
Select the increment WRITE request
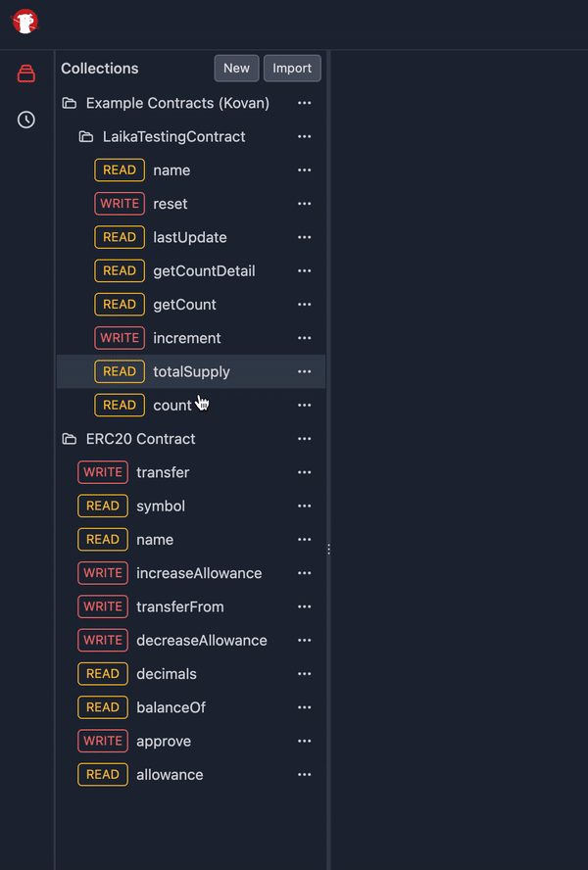click(187, 338)
